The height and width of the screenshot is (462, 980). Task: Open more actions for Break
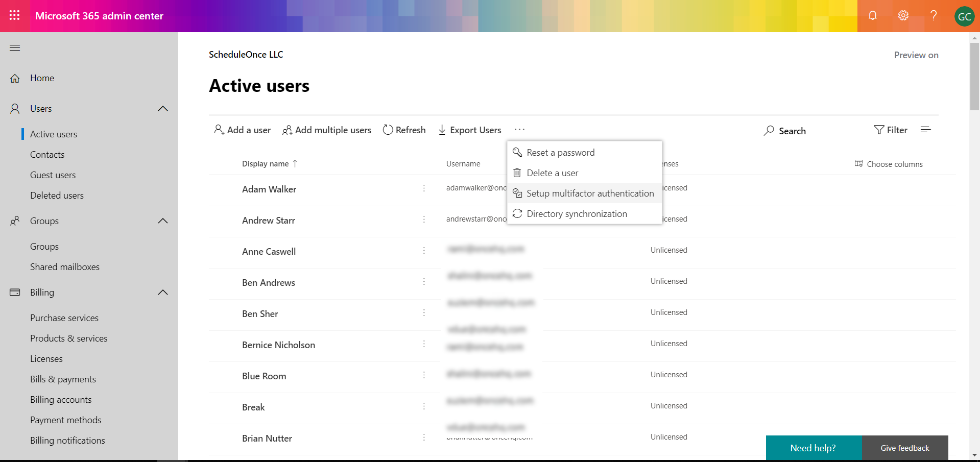[424, 406]
